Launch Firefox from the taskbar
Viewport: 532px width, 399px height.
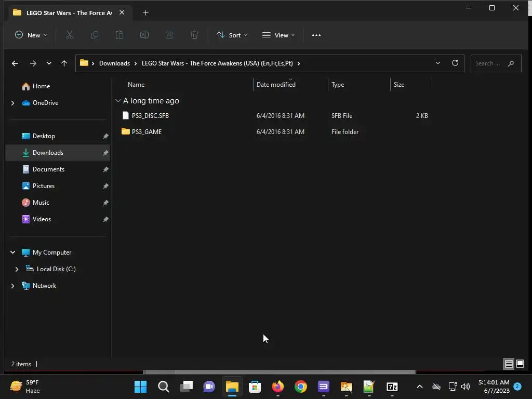[277, 387]
